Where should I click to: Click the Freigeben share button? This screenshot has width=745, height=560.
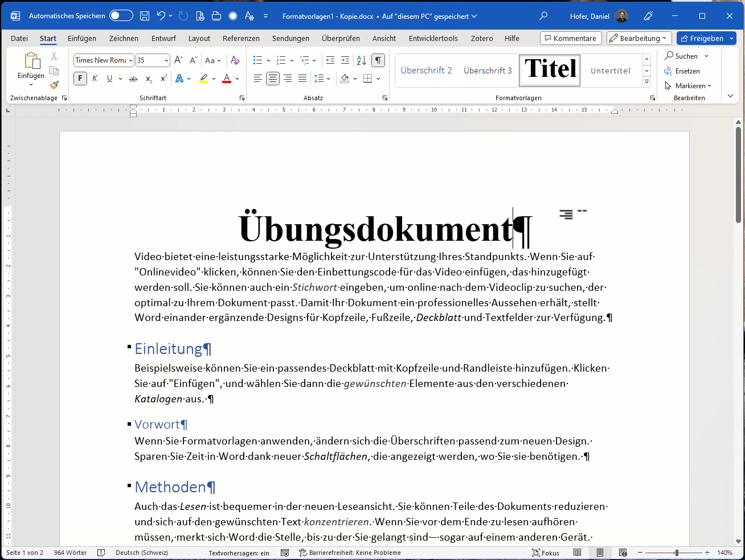coord(702,38)
